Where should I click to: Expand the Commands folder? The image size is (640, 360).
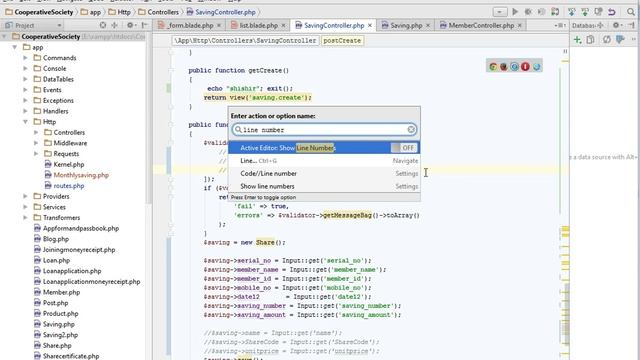click(26, 58)
